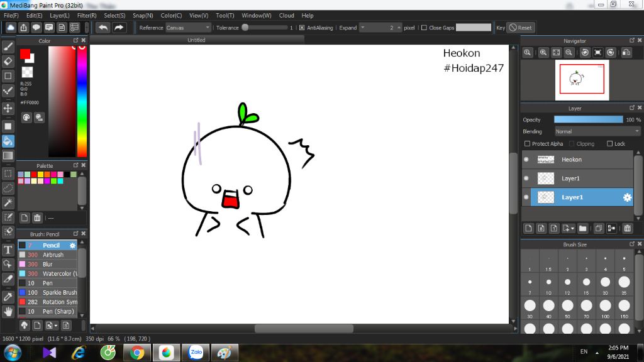Undock the Brush Size panel
Image resolution: width=644 pixels, height=362 pixels.
[x=631, y=244]
